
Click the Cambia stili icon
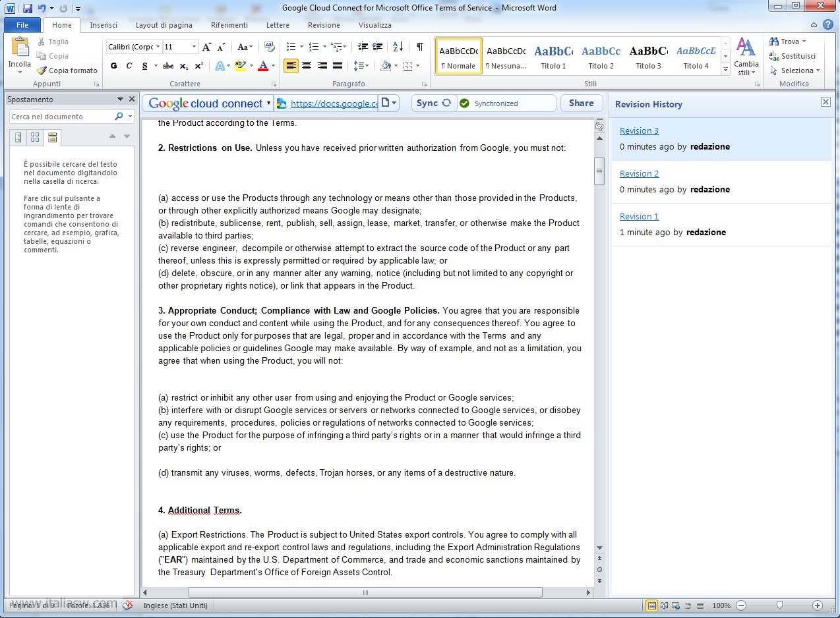746,57
